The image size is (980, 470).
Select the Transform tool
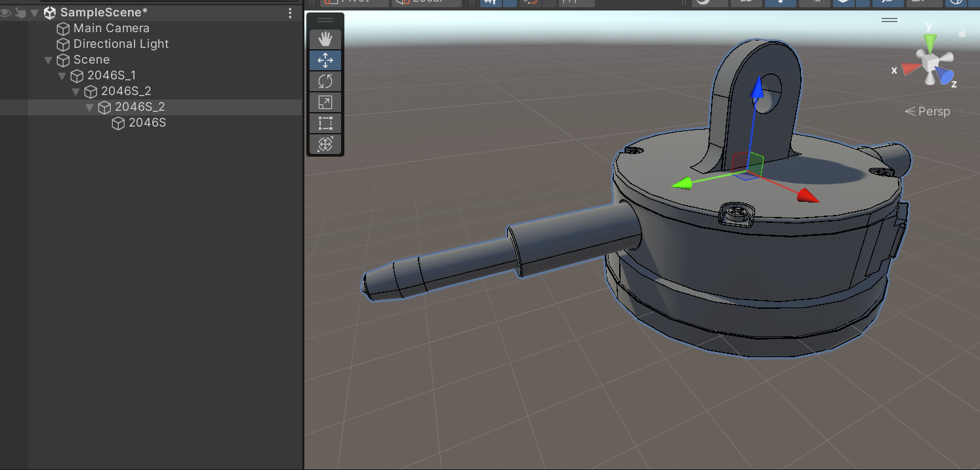point(325,144)
